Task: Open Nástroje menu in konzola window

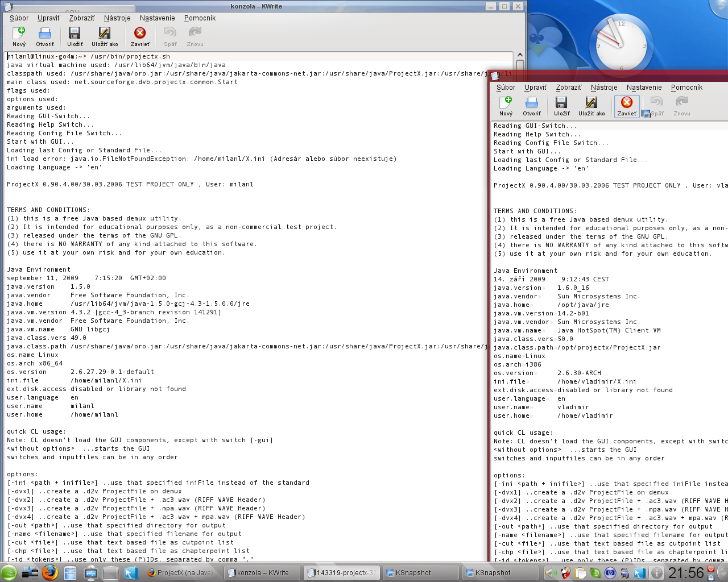Action: click(117, 18)
